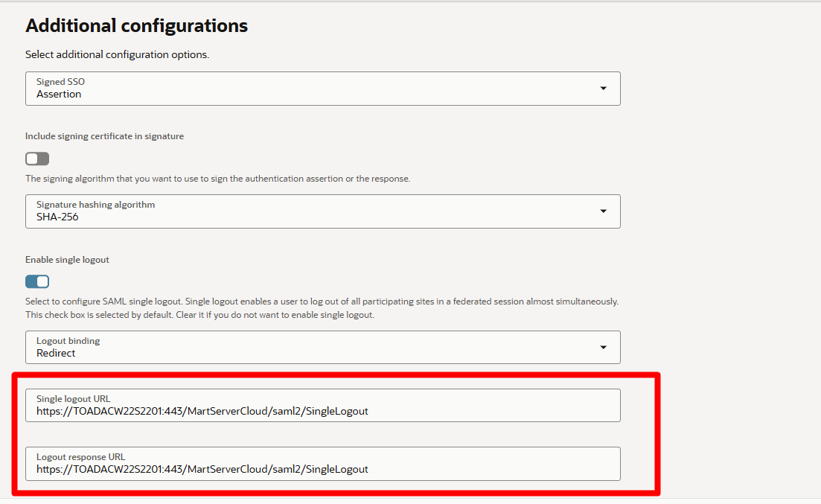Click the signing algorithm description text
The width and height of the screenshot is (821, 504).
(x=217, y=179)
